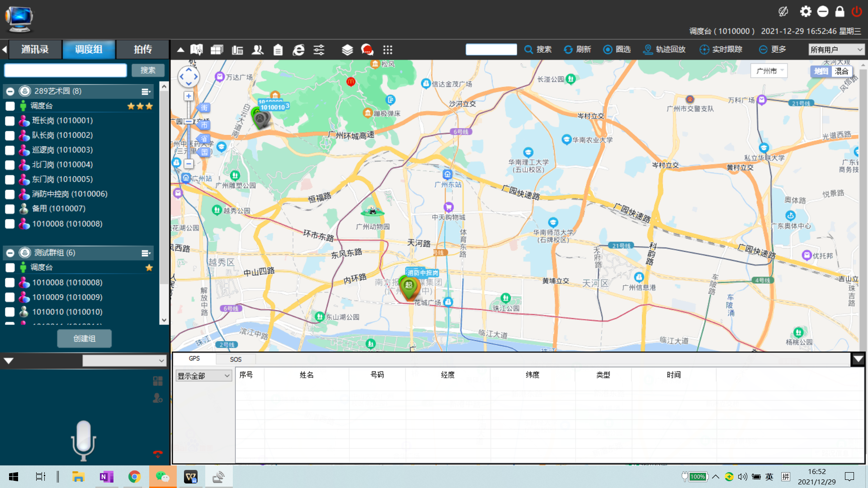Open the 所有用户 dropdown
The image size is (868, 488).
click(836, 49)
